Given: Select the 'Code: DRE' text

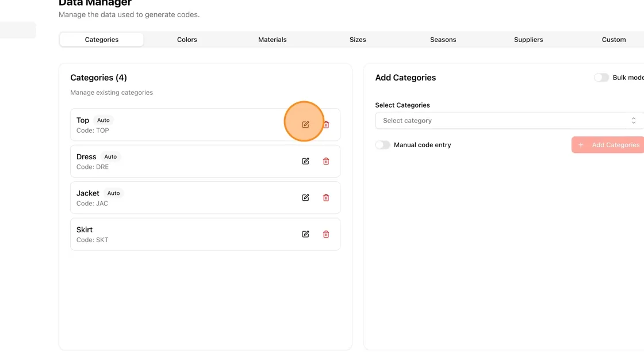Looking at the screenshot, I should (93, 167).
